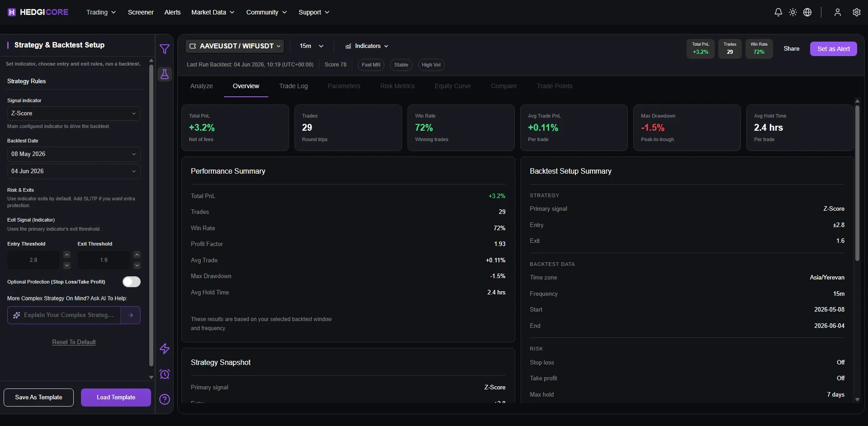Open the Screener page
Viewport: 868px width, 426px height.
click(x=141, y=12)
